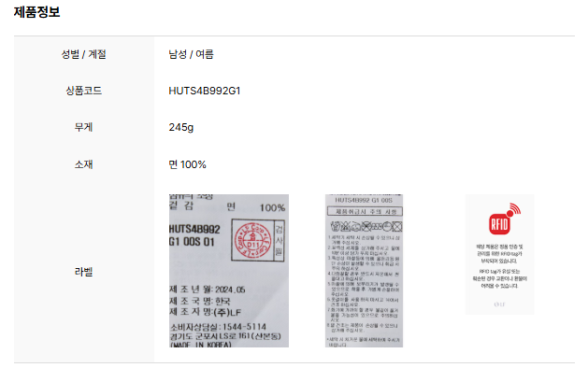Click the 상품코드 row label
Viewport: 588px width, 382px height.
point(83,91)
